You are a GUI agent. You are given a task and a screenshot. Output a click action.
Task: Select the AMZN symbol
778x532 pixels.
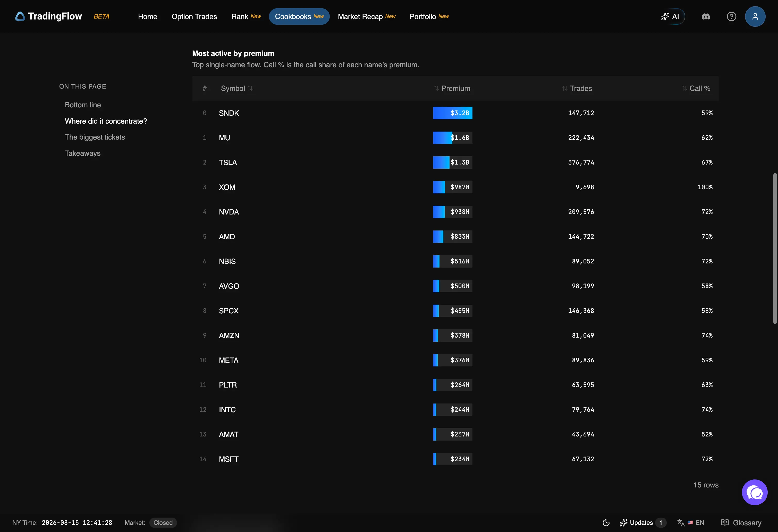pyautogui.click(x=229, y=336)
